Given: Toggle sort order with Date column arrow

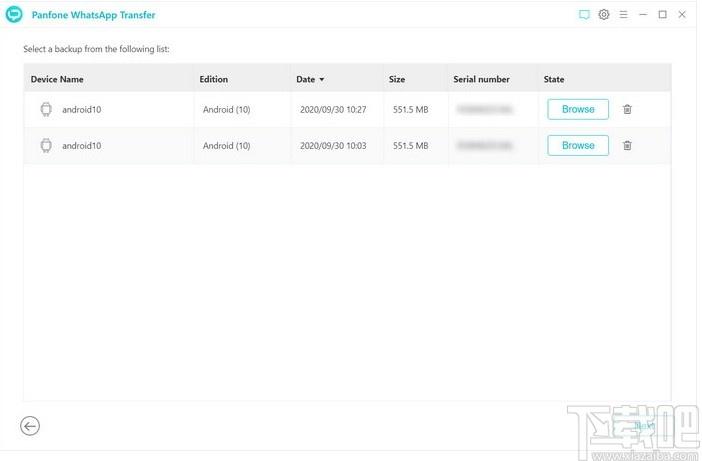Looking at the screenshot, I should (321, 80).
